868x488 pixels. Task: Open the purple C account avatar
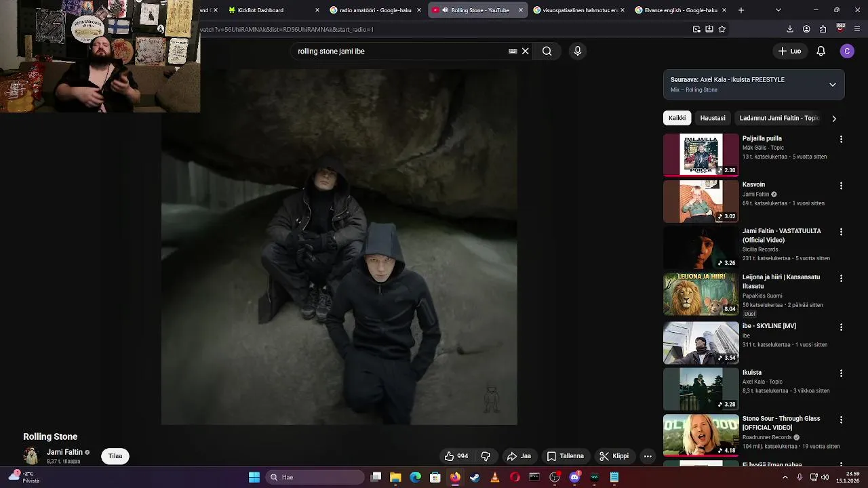point(846,51)
